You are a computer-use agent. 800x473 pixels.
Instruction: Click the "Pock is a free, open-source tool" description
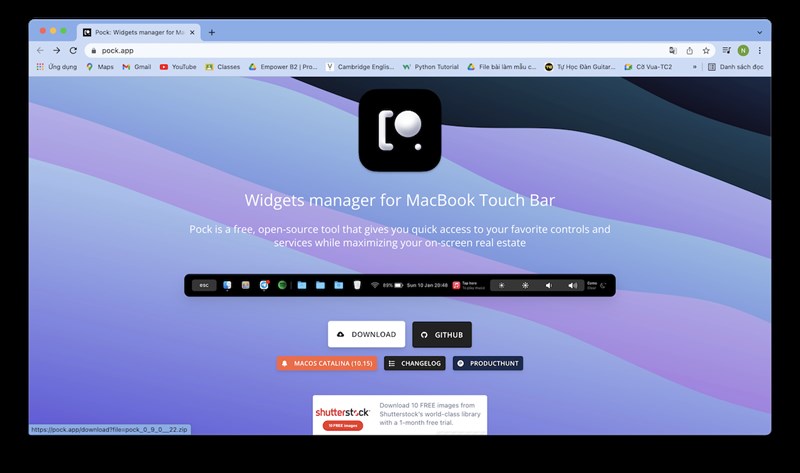pos(399,236)
